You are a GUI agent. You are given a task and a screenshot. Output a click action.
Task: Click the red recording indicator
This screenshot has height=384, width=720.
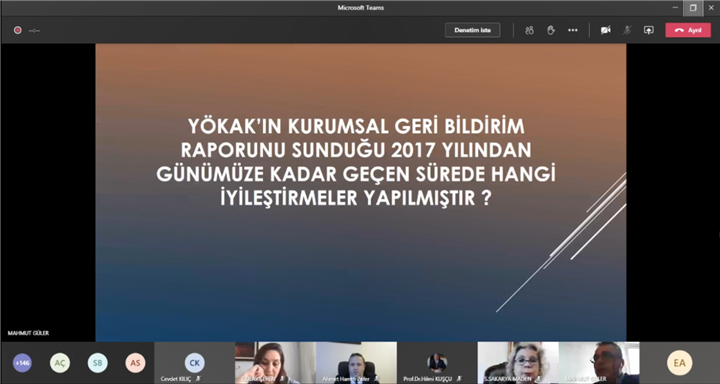click(17, 30)
